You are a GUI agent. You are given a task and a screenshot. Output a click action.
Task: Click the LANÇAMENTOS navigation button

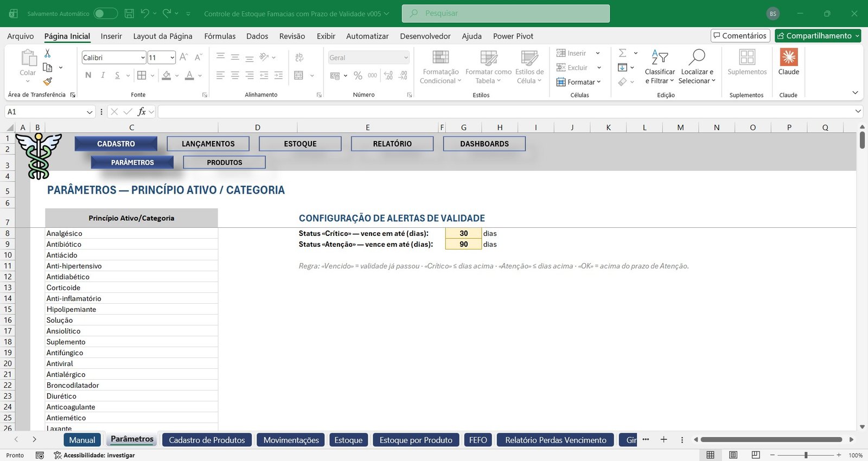[x=208, y=144]
